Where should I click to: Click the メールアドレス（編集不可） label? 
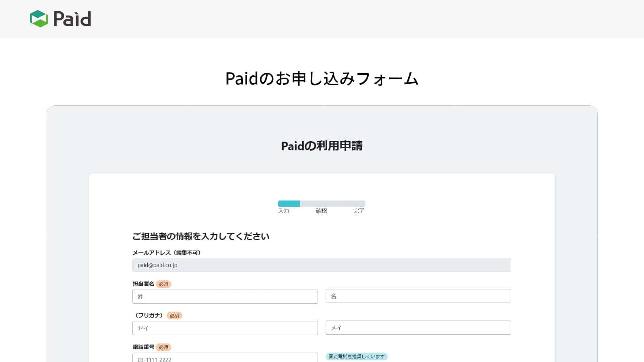coord(167,253)
